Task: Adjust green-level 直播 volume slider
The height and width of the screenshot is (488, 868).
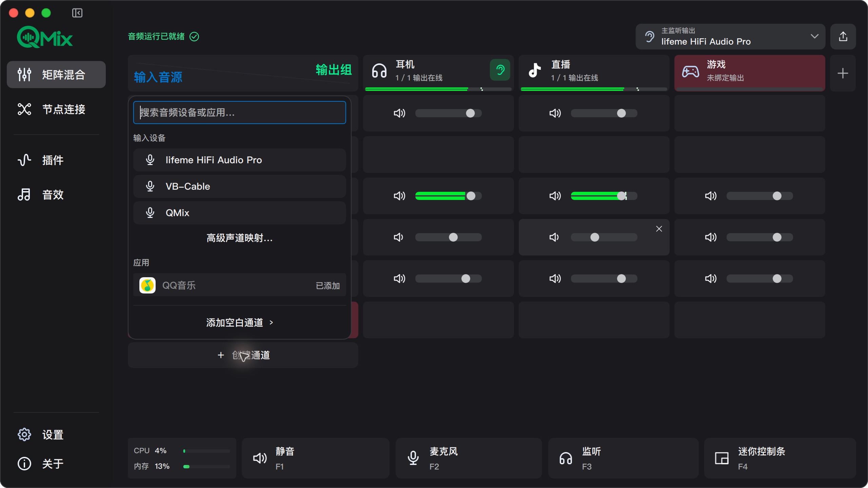Action: click(604, 196)
